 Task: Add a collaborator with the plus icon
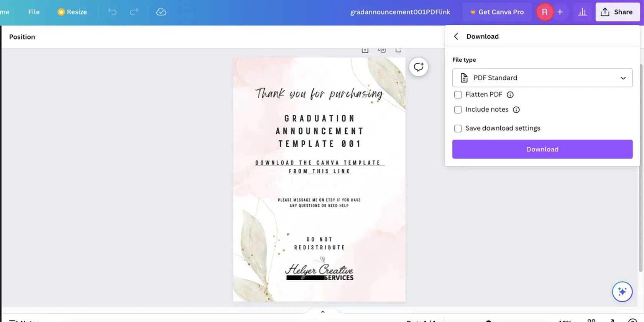(x=560, y=12)
